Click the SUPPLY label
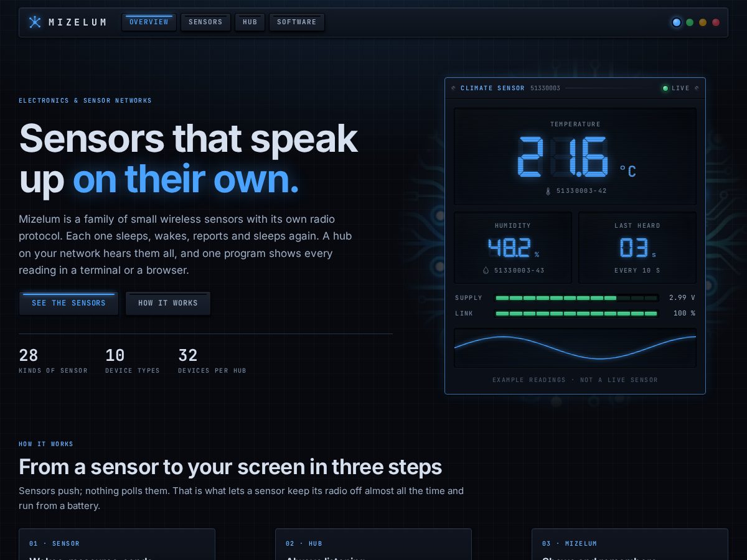Screen dimensions: 747x560 (469, 298)
